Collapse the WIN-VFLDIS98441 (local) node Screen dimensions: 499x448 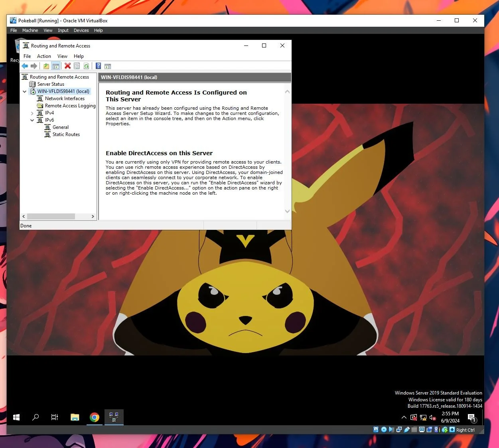(25, 91)
